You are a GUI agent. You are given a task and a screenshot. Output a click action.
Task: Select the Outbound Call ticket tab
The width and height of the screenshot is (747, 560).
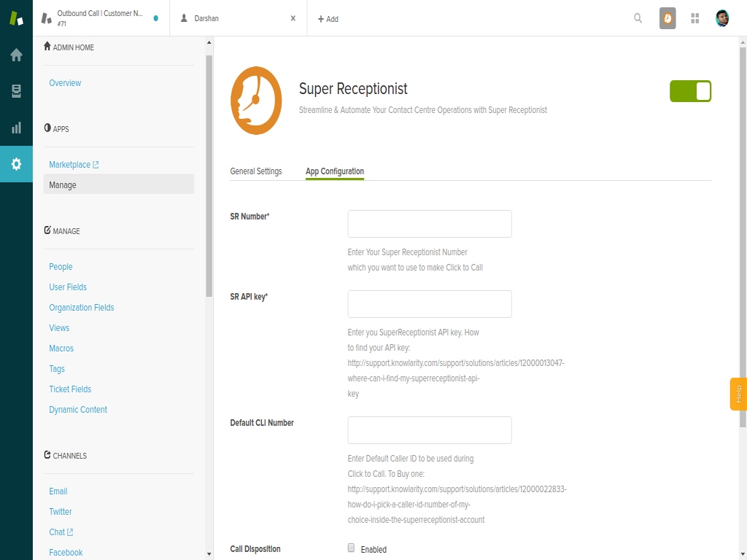[100, 18]
